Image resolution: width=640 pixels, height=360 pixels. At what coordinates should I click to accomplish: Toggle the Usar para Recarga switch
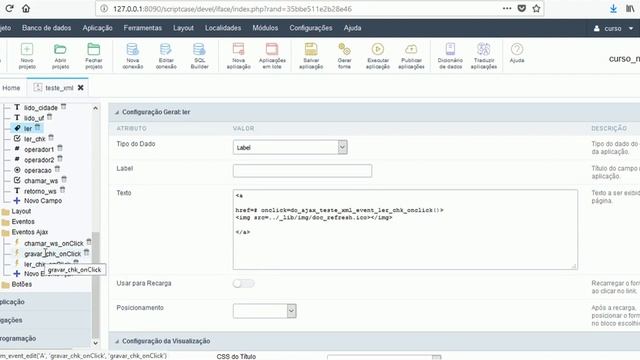pyautogui.click(x=244, y=283)
